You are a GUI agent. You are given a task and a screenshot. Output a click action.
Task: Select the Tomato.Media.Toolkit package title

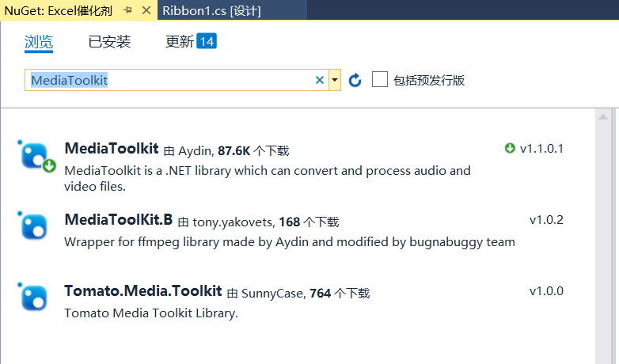point(143,291)
